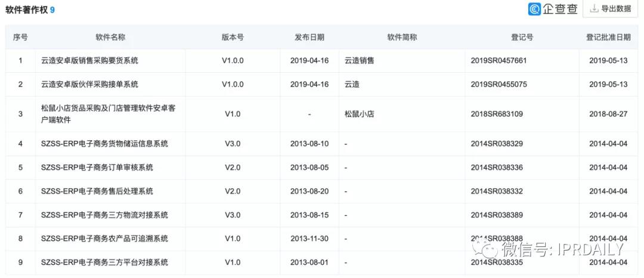Click registration number 2019SR0457661
The height and width of the screenshot is (278, 644).
pyautogui.click(x=499, y=61)
